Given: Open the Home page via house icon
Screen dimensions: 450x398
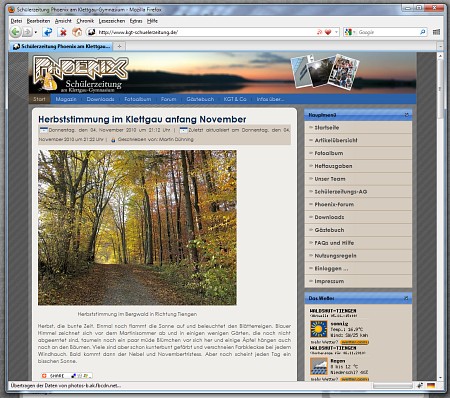Looking at the screenshot, I should [x=77, y=32].
